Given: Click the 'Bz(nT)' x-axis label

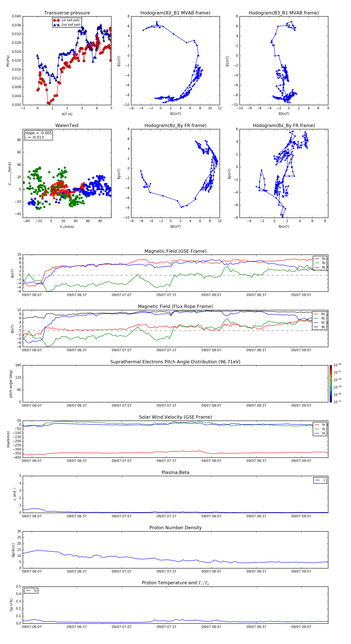Looking at the screenshot, I should 175,227.
